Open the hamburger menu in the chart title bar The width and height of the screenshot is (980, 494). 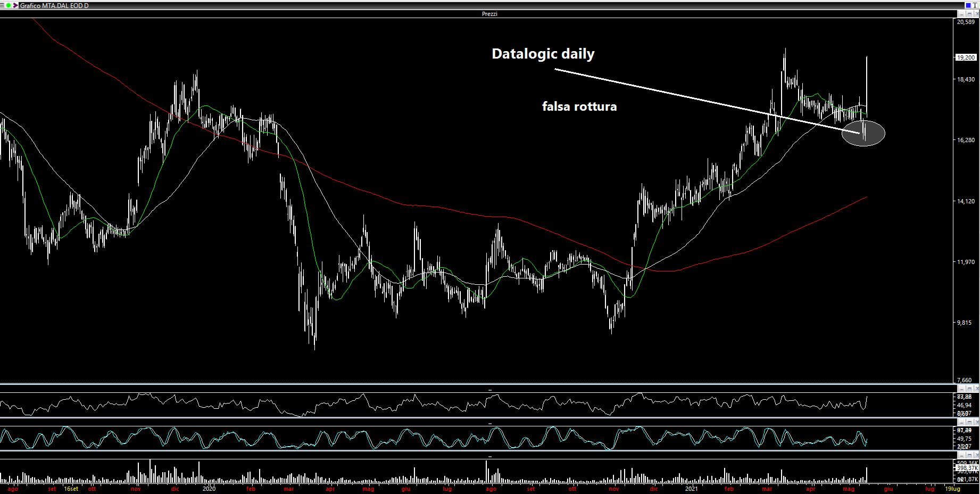(x=2, y=5)
